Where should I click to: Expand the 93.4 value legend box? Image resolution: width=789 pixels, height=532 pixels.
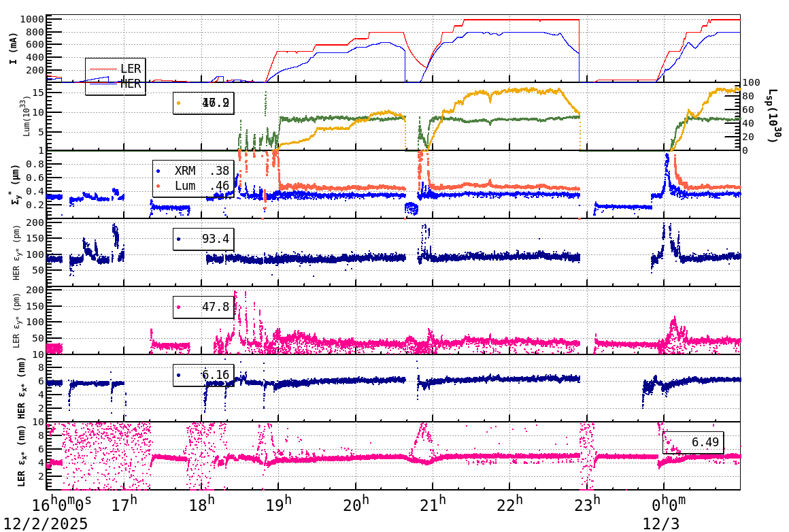tap(203, 239)
